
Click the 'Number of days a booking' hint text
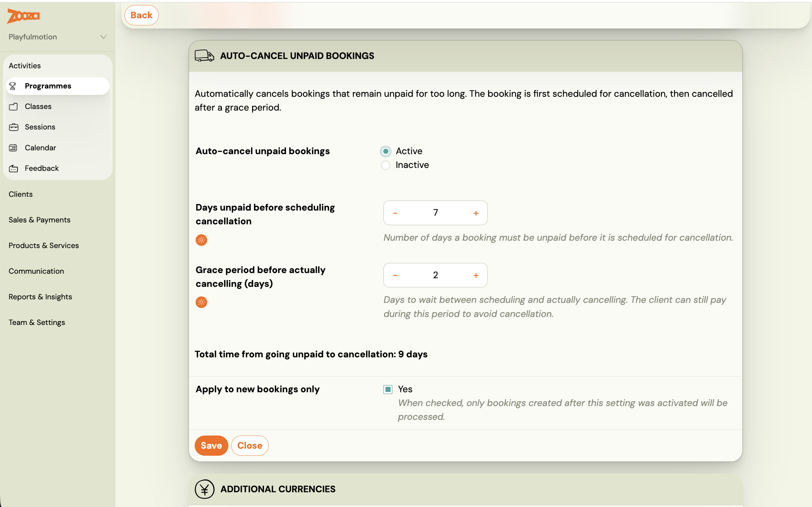[558, 238]
